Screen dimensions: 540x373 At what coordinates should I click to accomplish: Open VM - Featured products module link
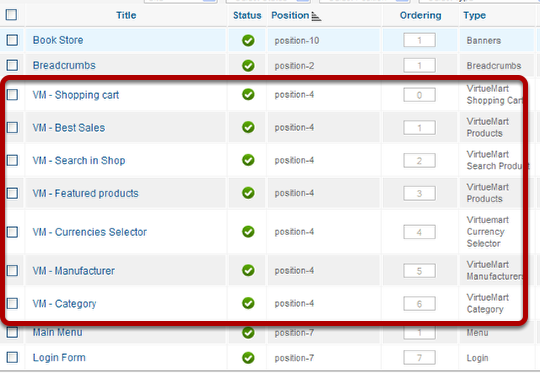click(x=85, y=193)
